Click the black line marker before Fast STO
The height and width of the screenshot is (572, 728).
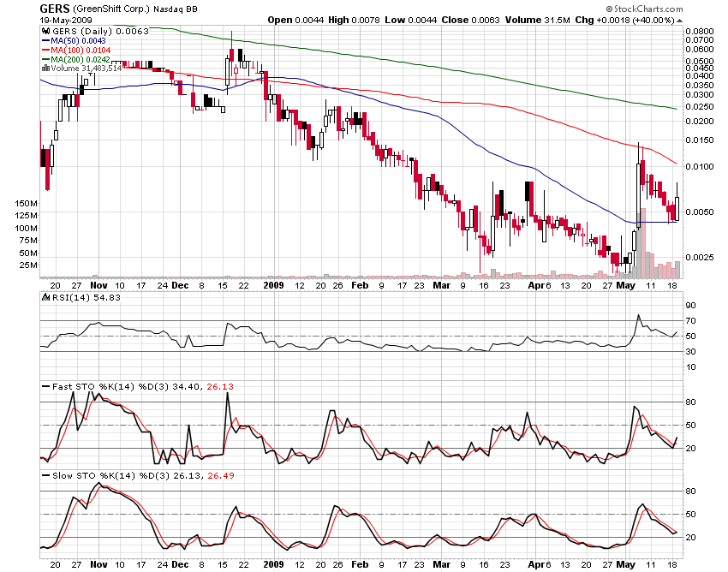point(46,386)
